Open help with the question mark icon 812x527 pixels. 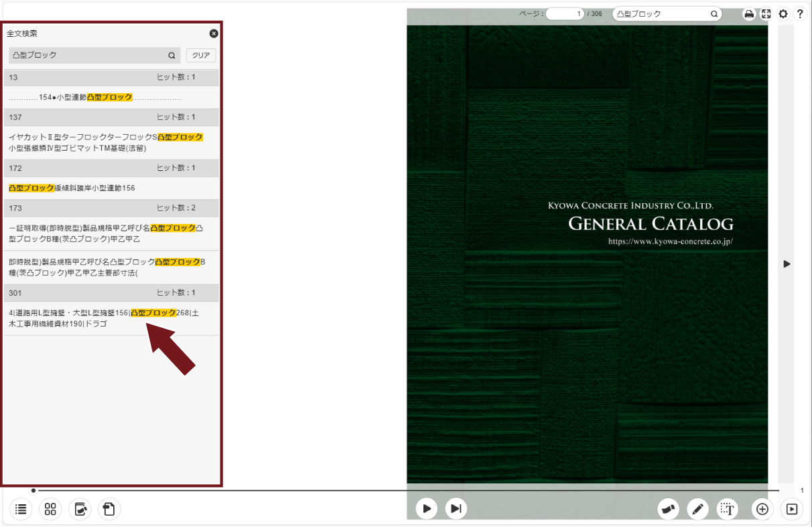click(799, 14)
